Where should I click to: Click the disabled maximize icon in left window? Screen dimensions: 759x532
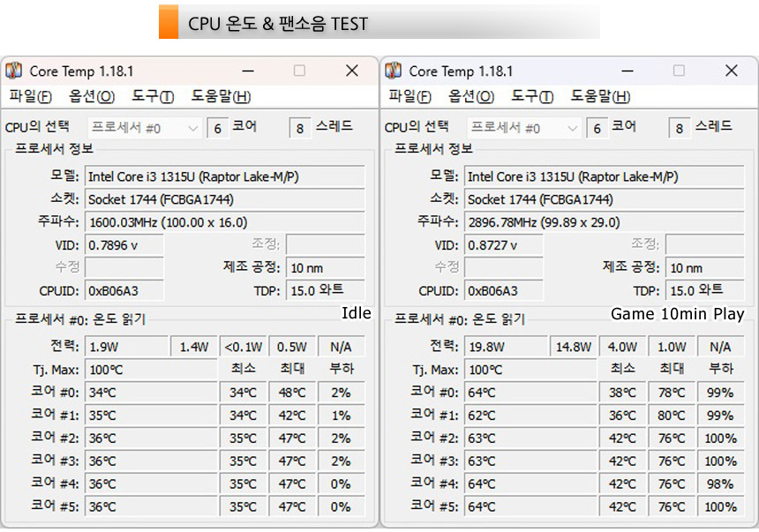pyautogui.click(x=300, y=71)
